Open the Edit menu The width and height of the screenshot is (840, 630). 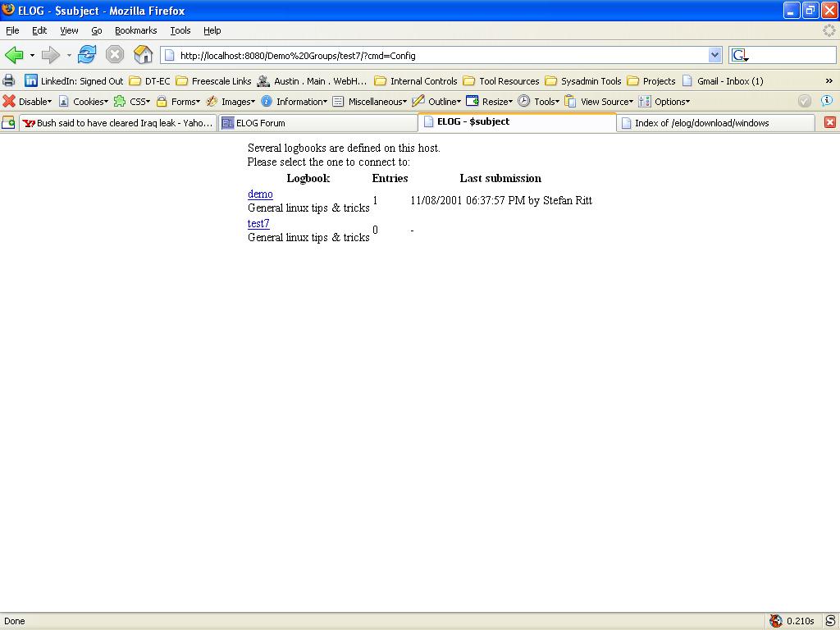39,30
